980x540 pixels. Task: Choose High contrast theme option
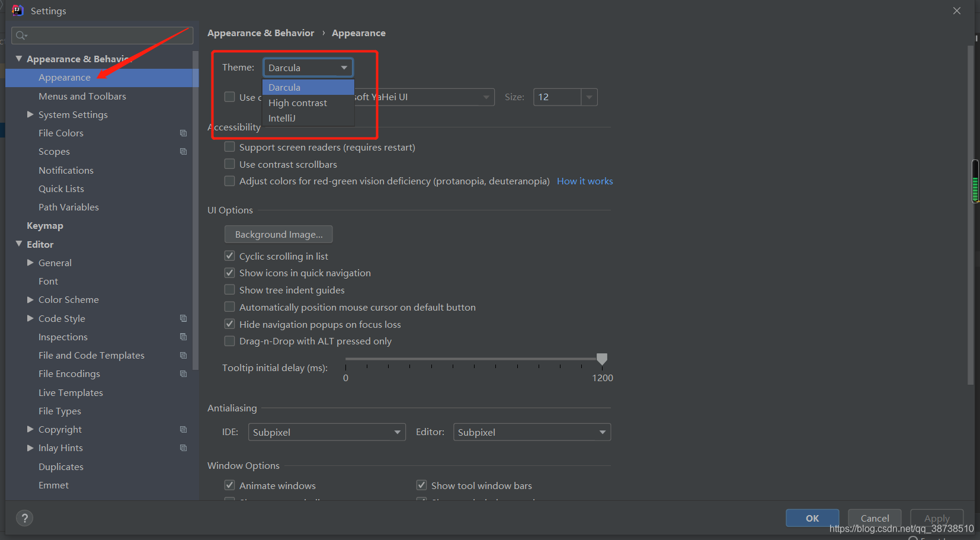click(308, 103)
